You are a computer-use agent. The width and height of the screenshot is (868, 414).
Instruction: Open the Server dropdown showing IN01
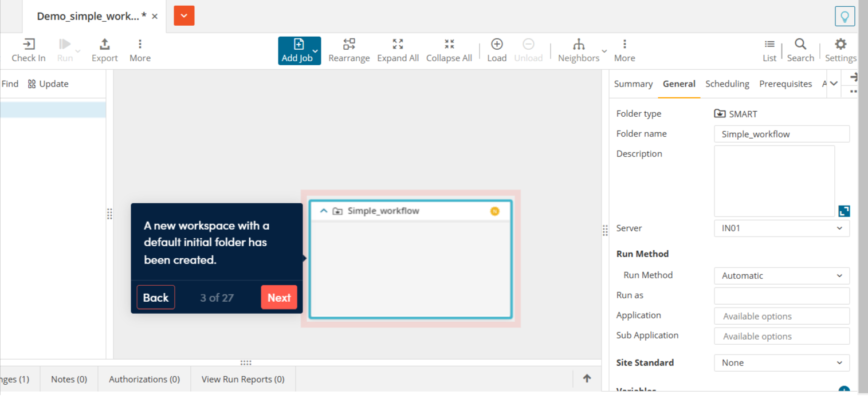click(x=781, y=228)
